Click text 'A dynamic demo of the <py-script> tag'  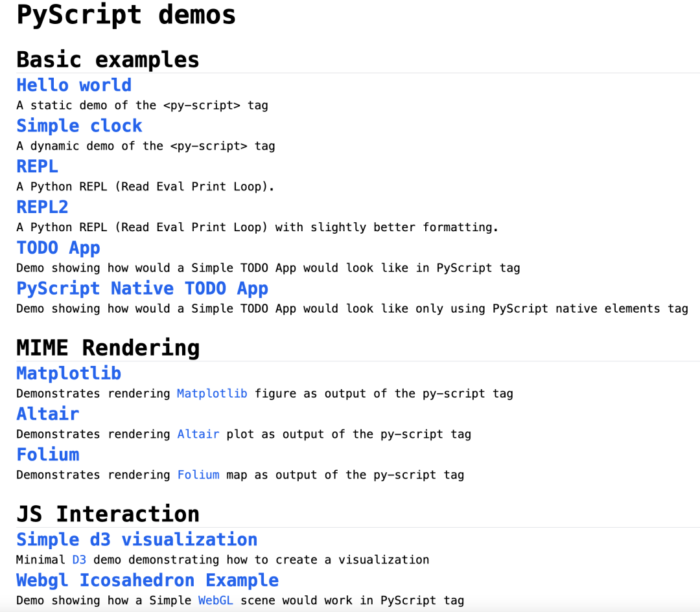(x=146, y=146)
